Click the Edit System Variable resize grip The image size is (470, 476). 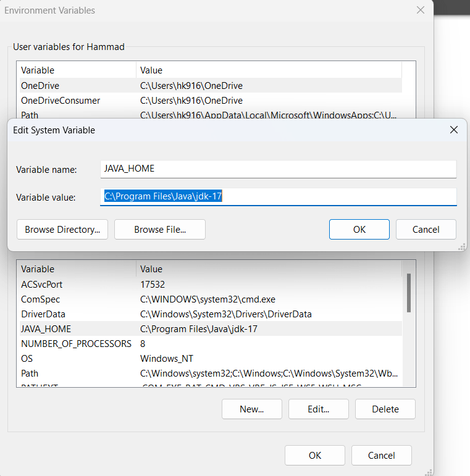click(462, 247)
